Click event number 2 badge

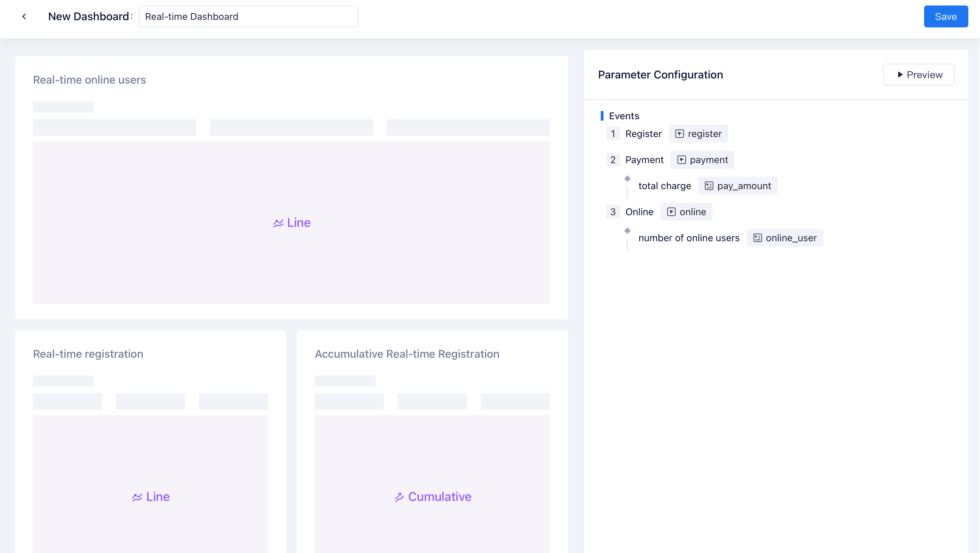[x=613, y=160]
